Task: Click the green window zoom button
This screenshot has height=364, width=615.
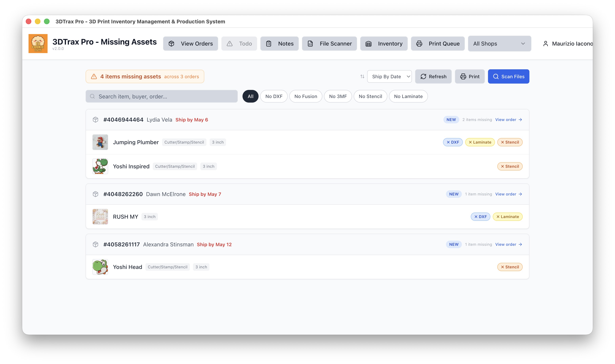Action: (47, 21)
